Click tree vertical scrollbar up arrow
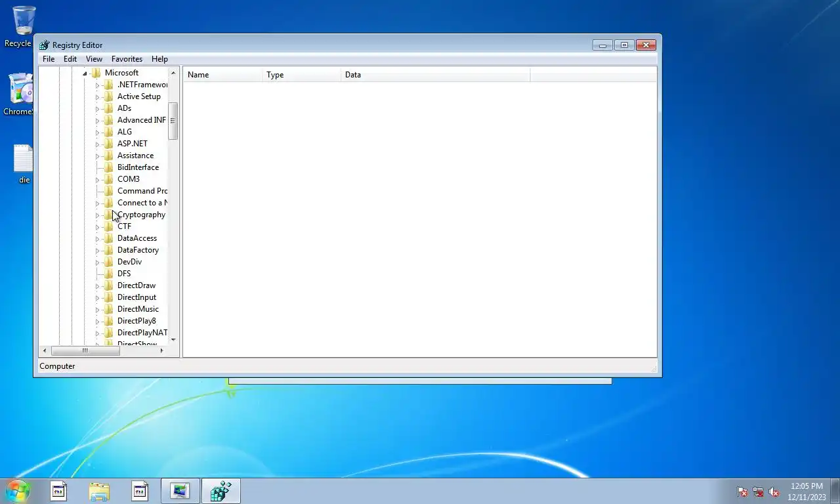The width and height of the screenshot is (840, 504). [x=173, y=72]
